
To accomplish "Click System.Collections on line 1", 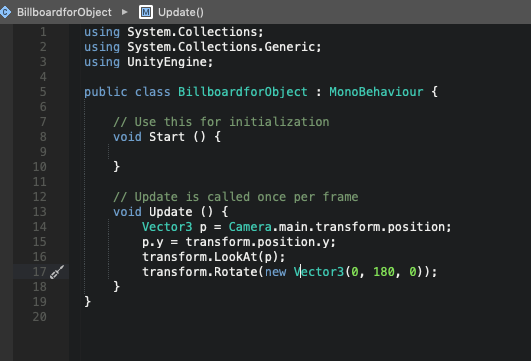I will point(192,32).
